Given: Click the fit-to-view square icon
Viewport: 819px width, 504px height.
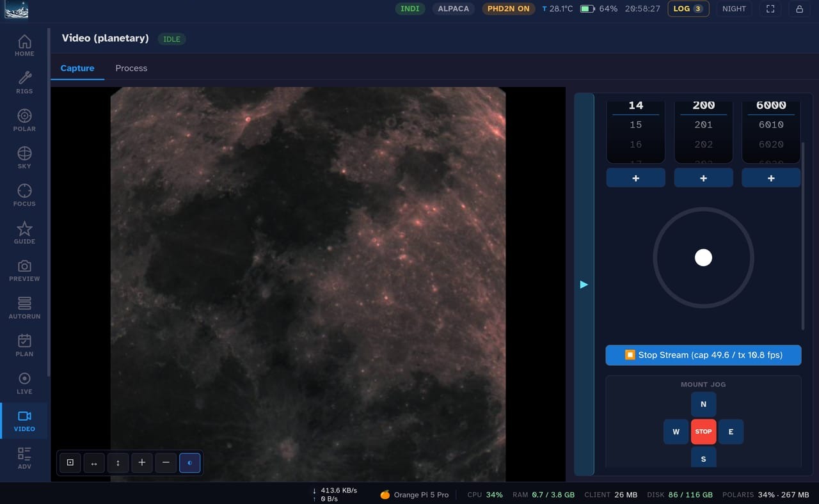Looking at the screenshot, I should [x=70, y=462].
